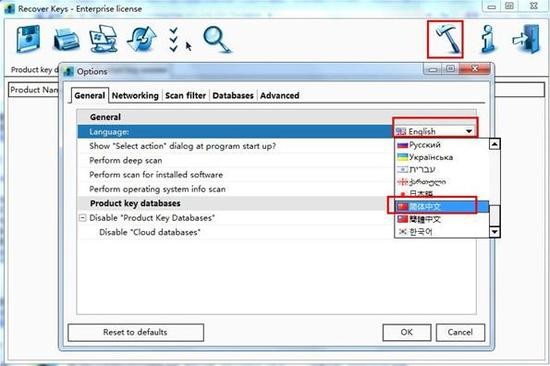Select the Hebrew language option
The image size is (550, 366).
pyautogui.click(x=442, y=169)
